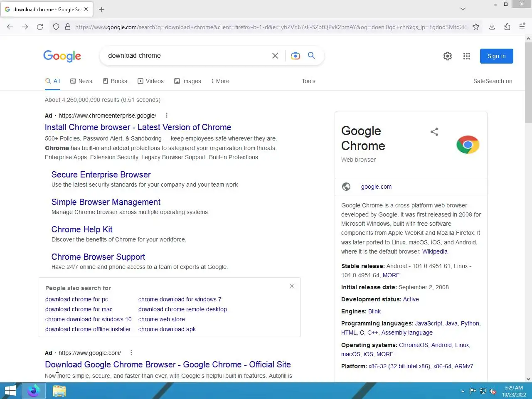Search 'chrome download for windows 10' suggestion
The image size is (532, 399).
[88, 319]
